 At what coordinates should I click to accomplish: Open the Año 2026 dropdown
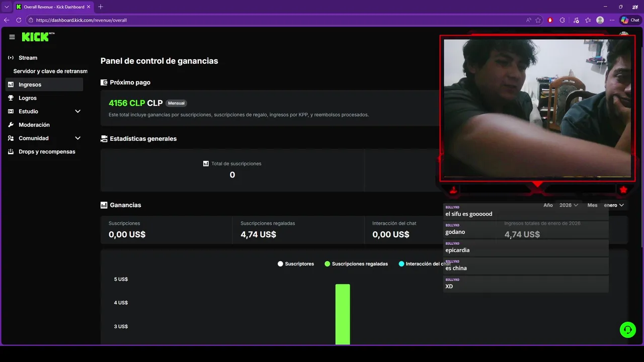tap(569, 205)
